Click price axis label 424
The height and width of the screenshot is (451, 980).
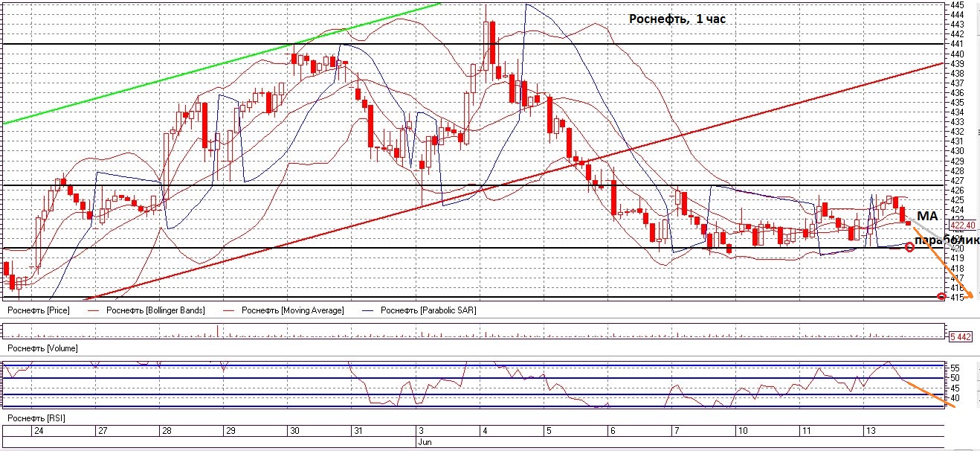point(957,210)
